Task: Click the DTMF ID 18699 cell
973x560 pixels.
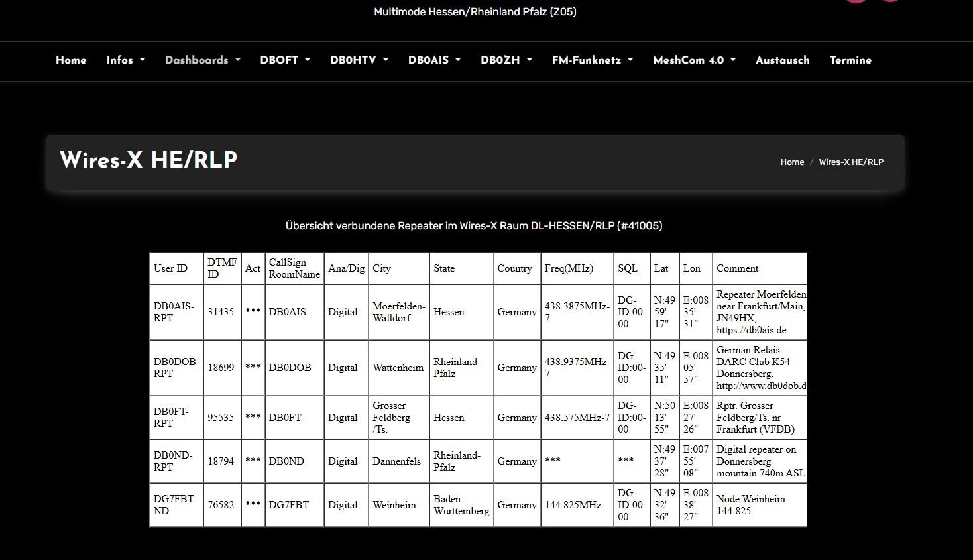Action: click(x=221, y=368)
